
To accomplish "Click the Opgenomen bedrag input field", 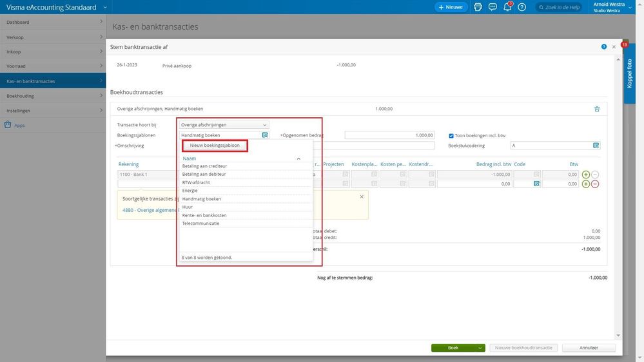I will pyautogui.click(x=389, y=135).
